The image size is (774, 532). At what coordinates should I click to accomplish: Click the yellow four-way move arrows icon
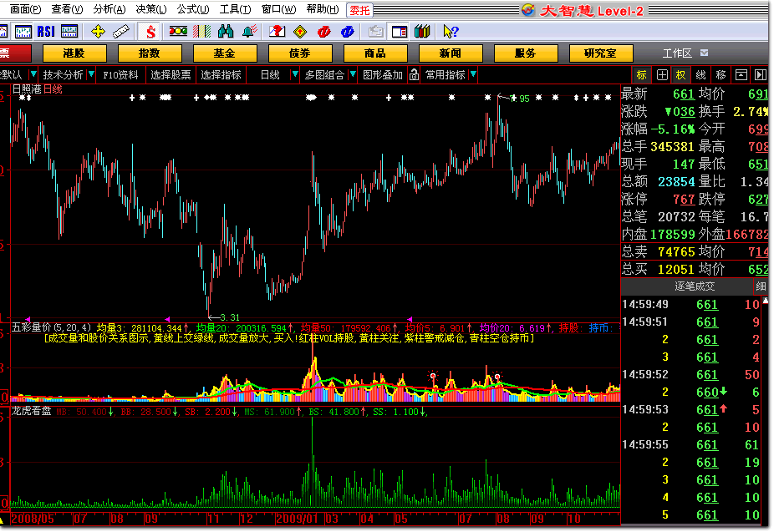tap(99, 32)
